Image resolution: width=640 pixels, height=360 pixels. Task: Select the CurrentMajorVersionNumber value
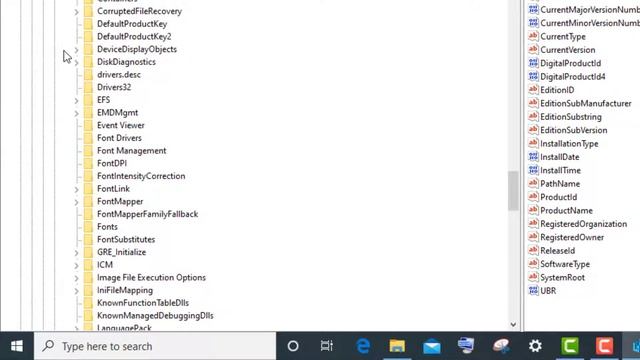point(590,9)
